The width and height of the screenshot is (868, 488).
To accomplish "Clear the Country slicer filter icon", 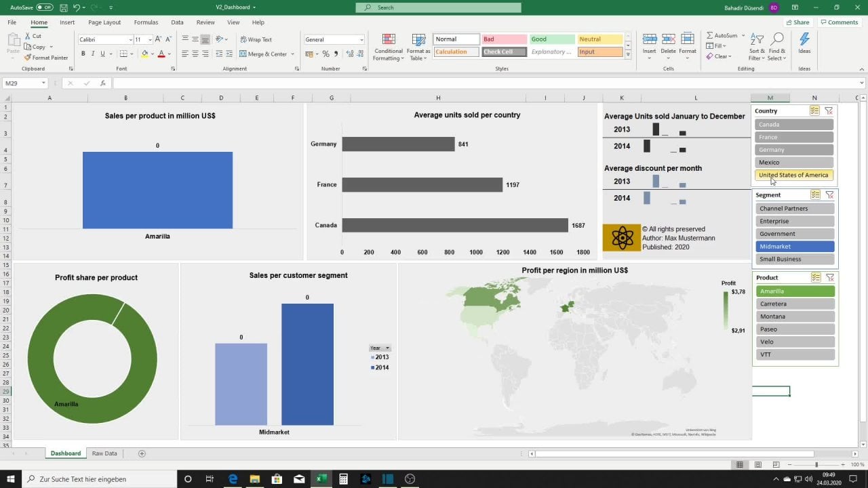I will (829, 111).
